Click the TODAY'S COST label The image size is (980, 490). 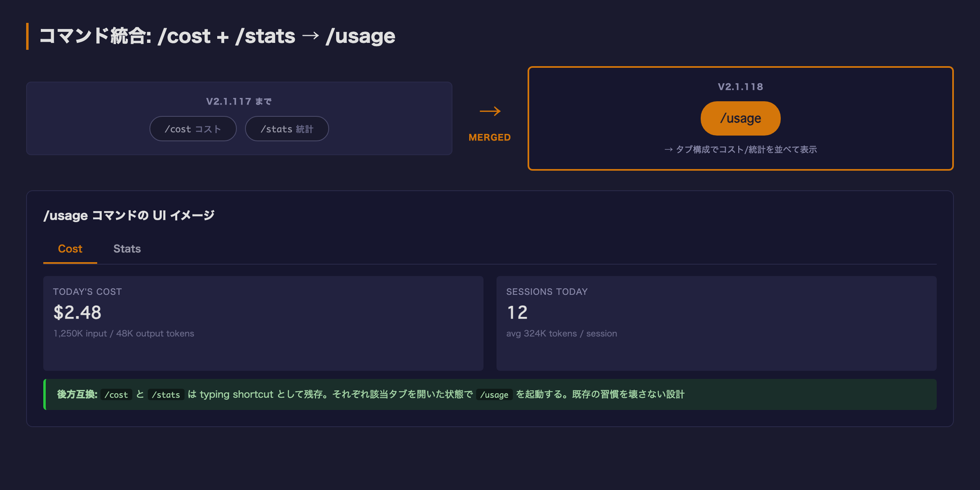pos(87,292)
